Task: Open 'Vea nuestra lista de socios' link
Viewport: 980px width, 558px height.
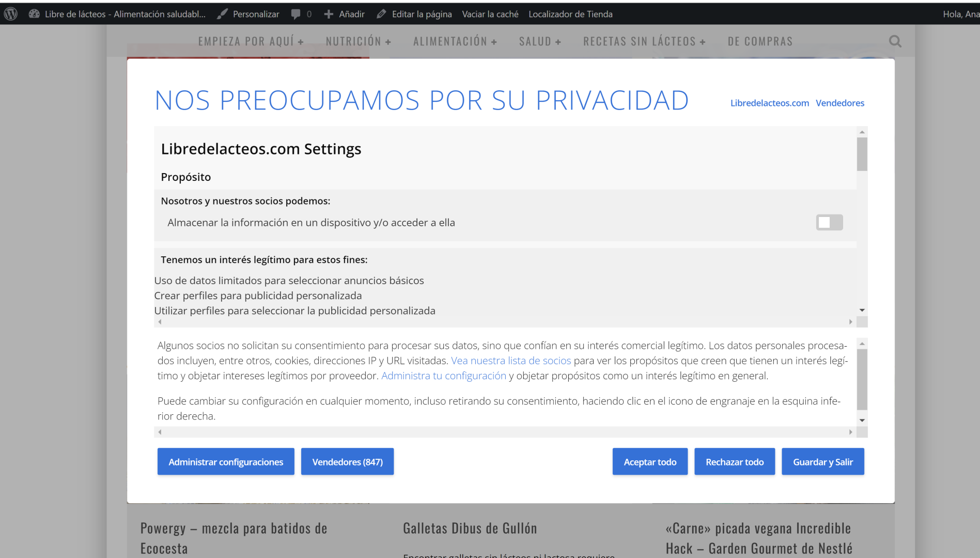Action: [511, 361]
